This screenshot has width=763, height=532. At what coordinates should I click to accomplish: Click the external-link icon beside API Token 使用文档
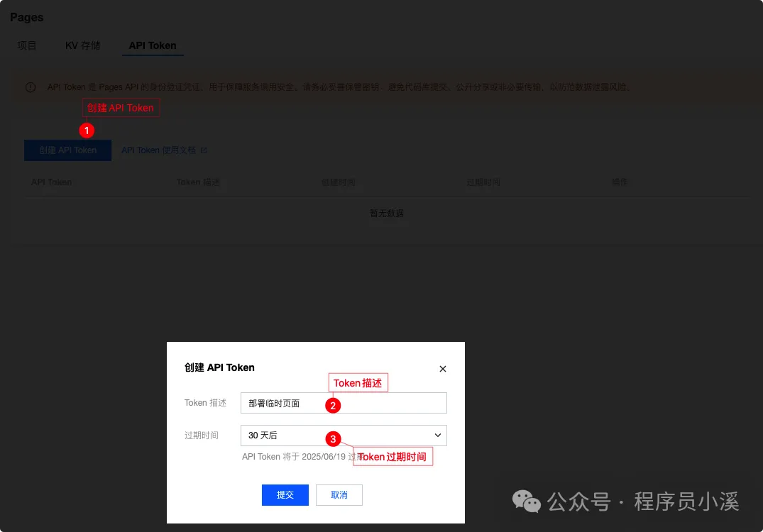pos(204,150)
